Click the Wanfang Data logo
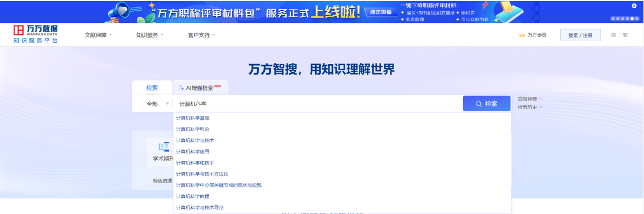The image size is (644, 214). (36, 34)
